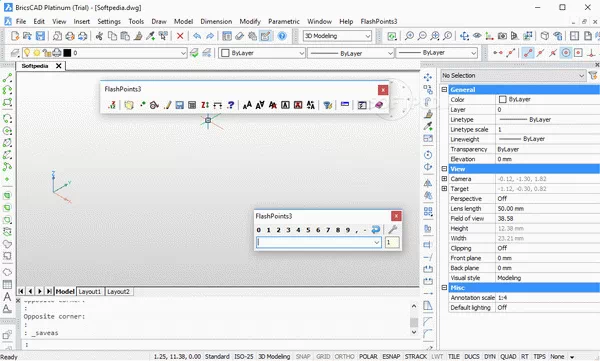
Task: Toggle DUCS in status bar
Action: (x=472, y=356)
